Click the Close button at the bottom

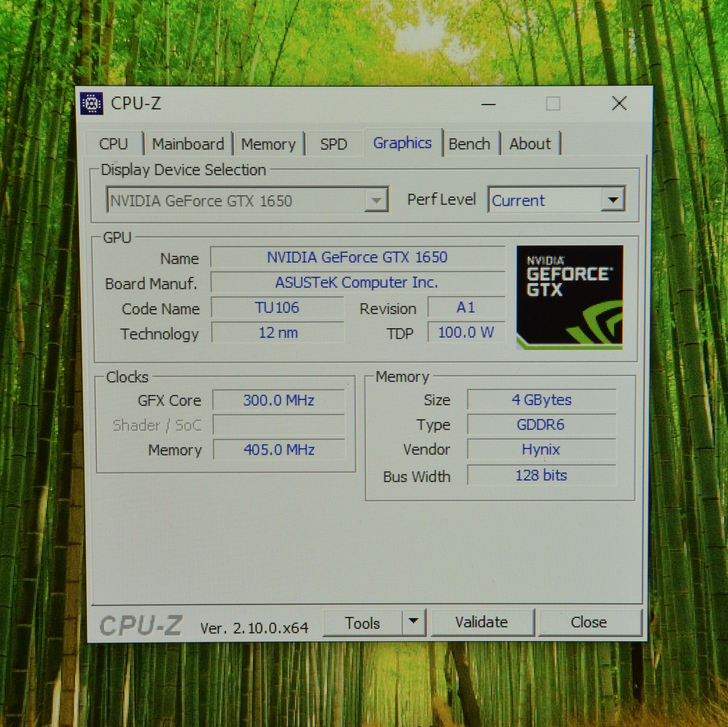tap(589, 622)
